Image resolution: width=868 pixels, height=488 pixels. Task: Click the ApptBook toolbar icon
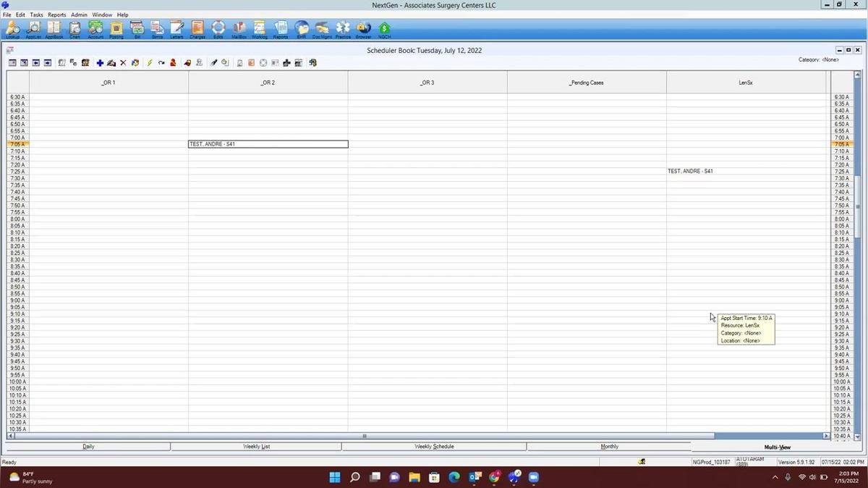54,29
